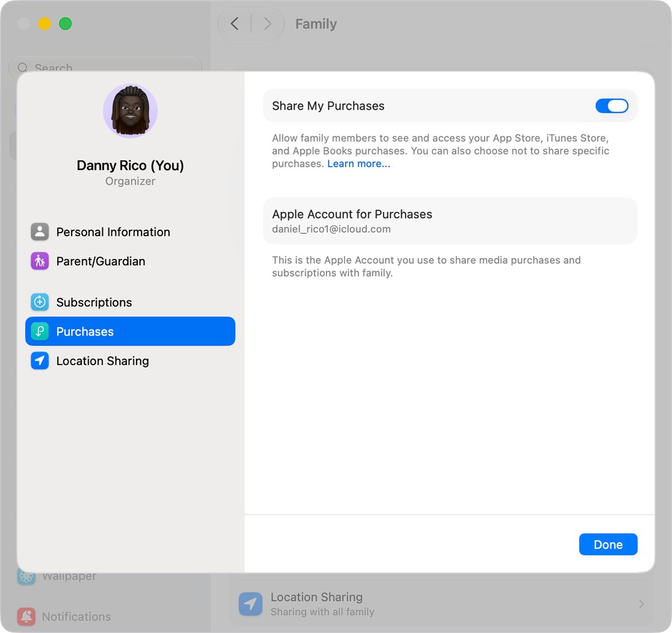The width and height of the screenshot is (672, 633).
Task: Click the Location Sharing arrow icon in sheet
Action: point(40,361)
